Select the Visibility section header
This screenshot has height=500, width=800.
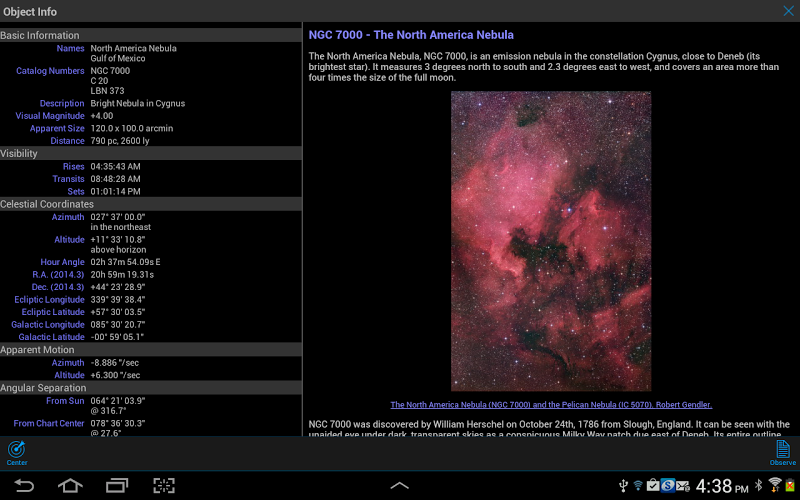coord(151,153)
